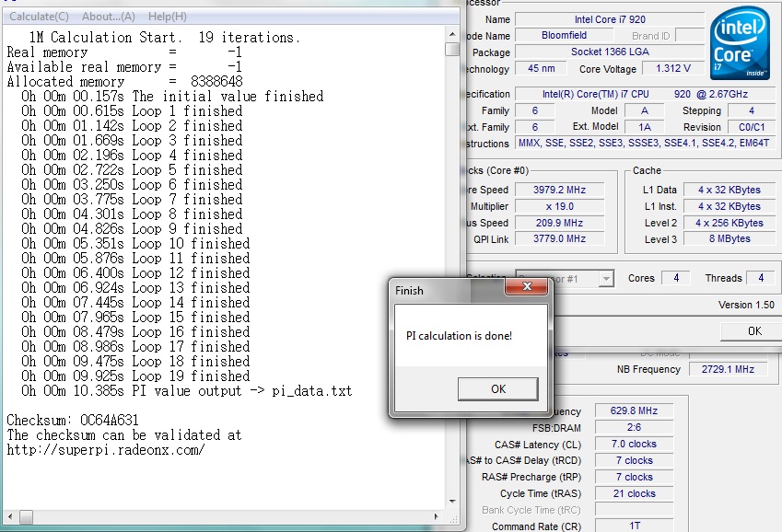Viewport: 782px width, 532px height.
Task: Click the '1M Calculation Start. 19 iterations.' line
Action: [x=164, y=38]
